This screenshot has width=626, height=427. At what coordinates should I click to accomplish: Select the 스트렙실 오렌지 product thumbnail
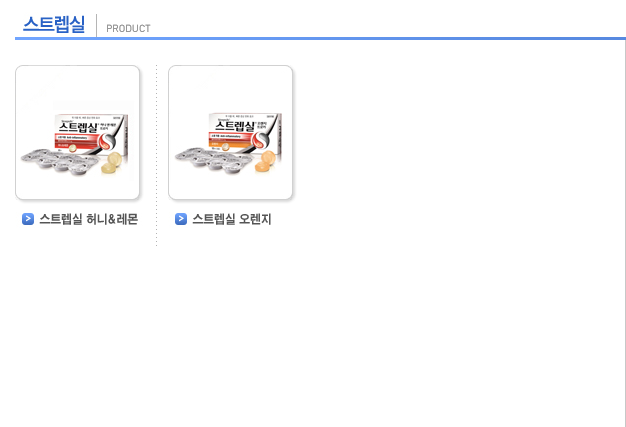(x=230, y=132)
